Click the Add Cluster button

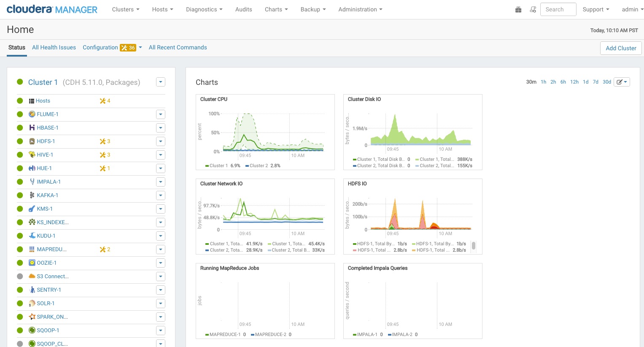click(621, 48)
